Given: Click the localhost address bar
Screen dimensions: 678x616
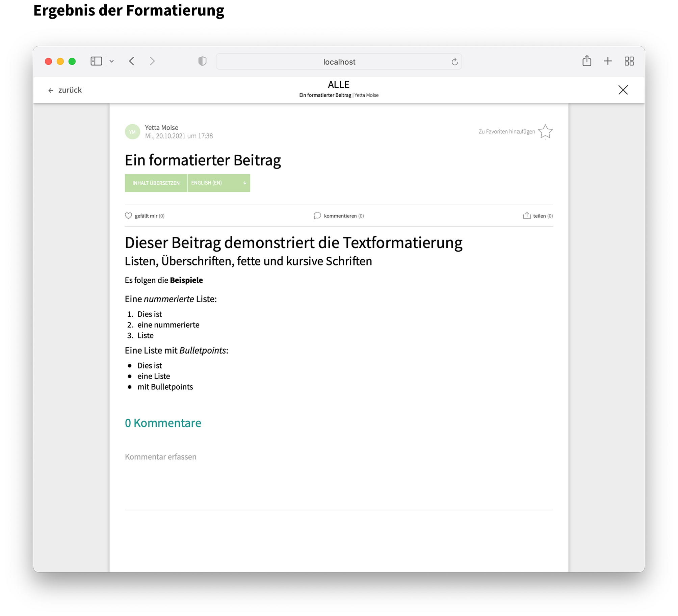Looking at the screenshot, I should pos(339,62).
